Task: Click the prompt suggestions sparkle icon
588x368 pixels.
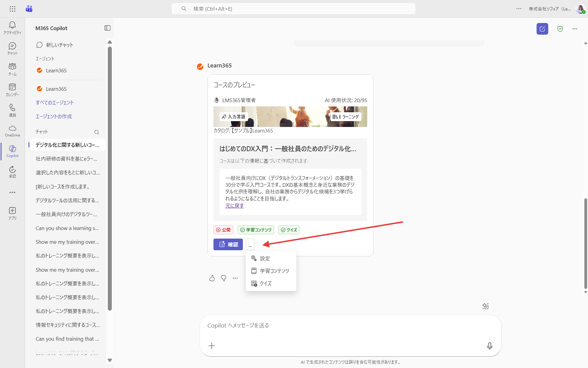Action: click(x=485, y=306)
